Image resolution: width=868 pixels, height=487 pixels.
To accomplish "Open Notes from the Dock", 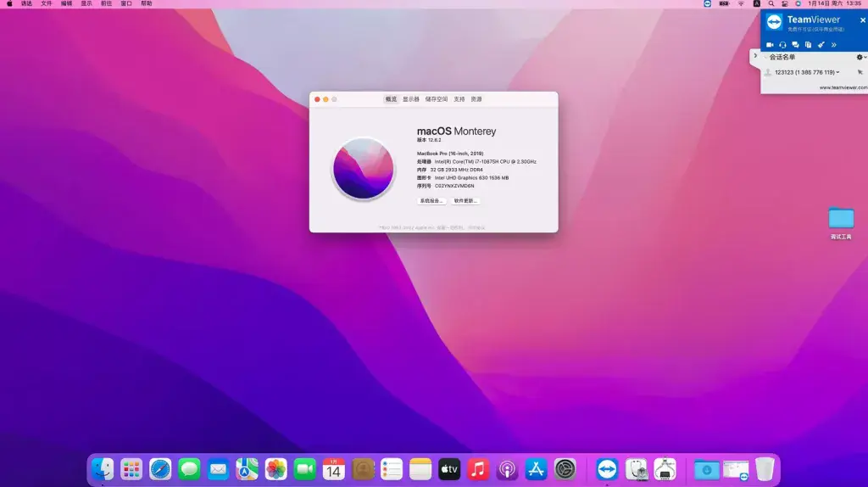I will 420,469.
